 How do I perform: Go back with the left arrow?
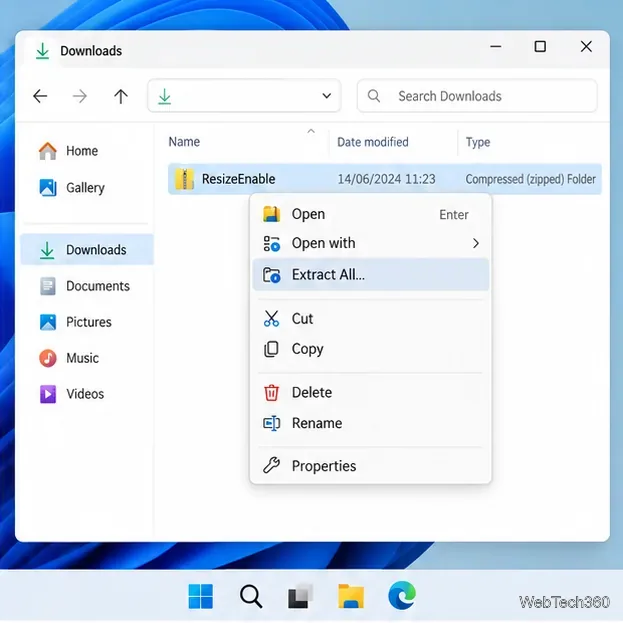pyautogui.click(x=40, y=96)
